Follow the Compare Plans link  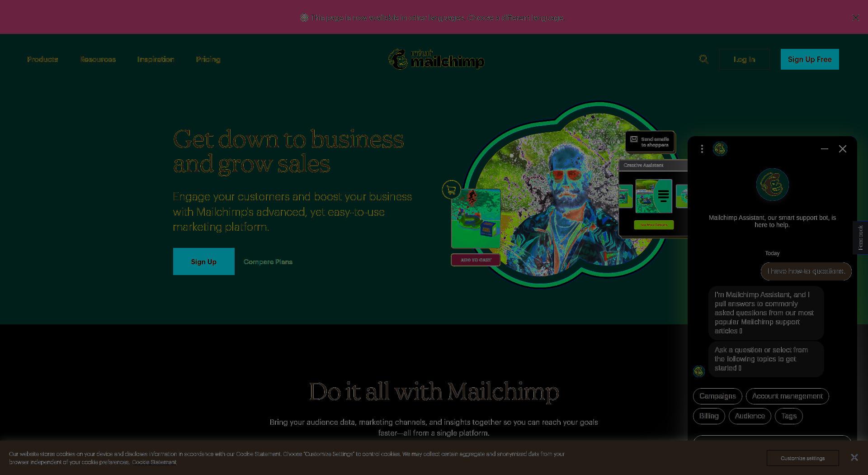click(268, 261)
